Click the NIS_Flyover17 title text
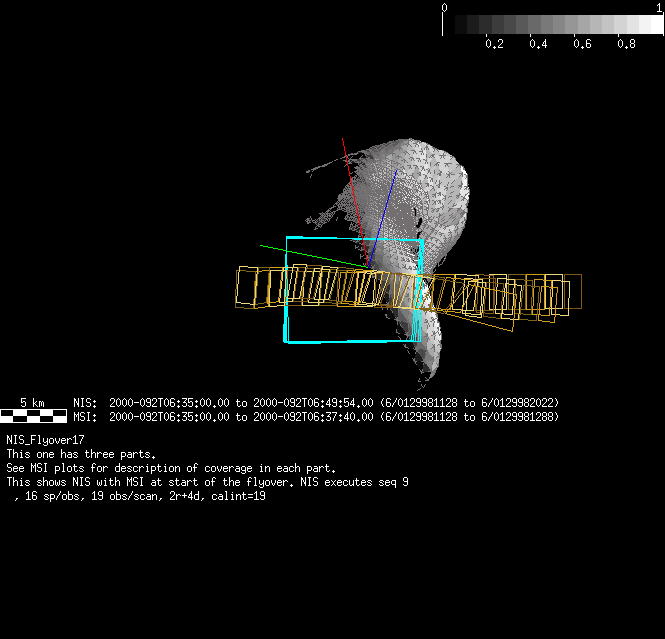665x639 pixels. click(45, 440)
